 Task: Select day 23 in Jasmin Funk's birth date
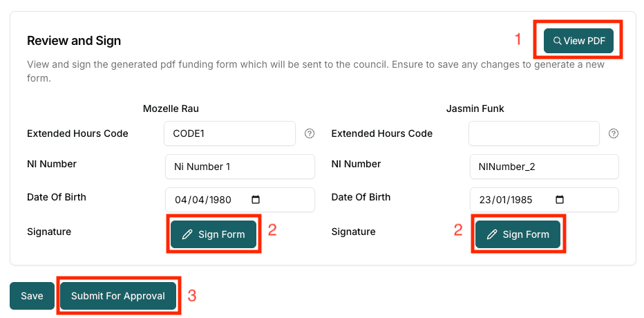484,200
